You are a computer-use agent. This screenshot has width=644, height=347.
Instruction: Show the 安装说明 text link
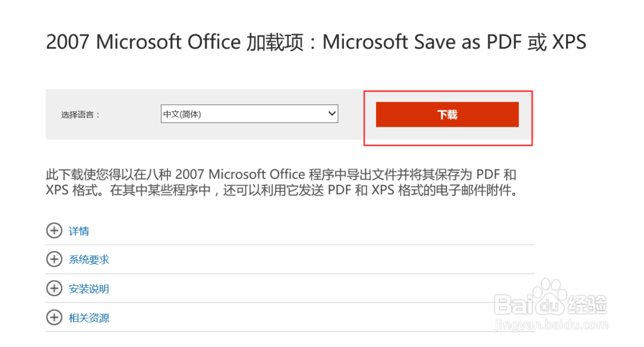pyautogui.click(x=89, y=289)
